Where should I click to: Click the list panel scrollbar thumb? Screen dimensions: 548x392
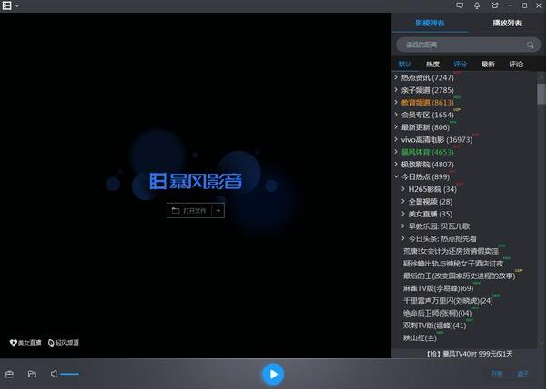point(542,94)
